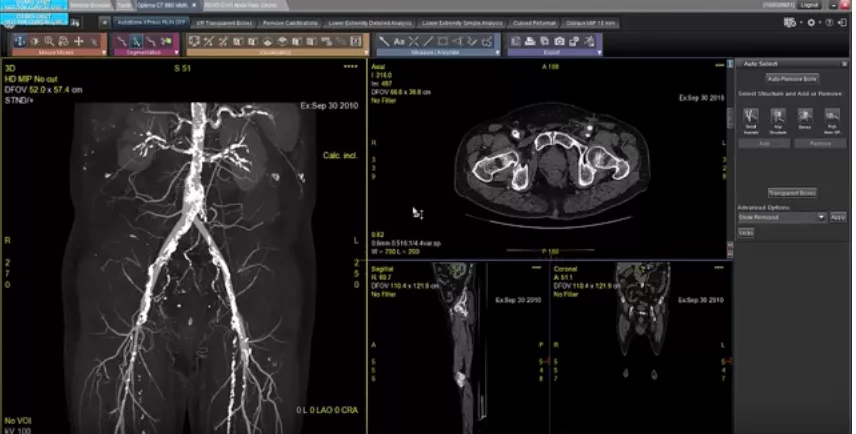This screenshot has width=856, height=434.
Task: Open the Remove Calcifications tab
Action: pyautogui.click(x=290, y=23)
